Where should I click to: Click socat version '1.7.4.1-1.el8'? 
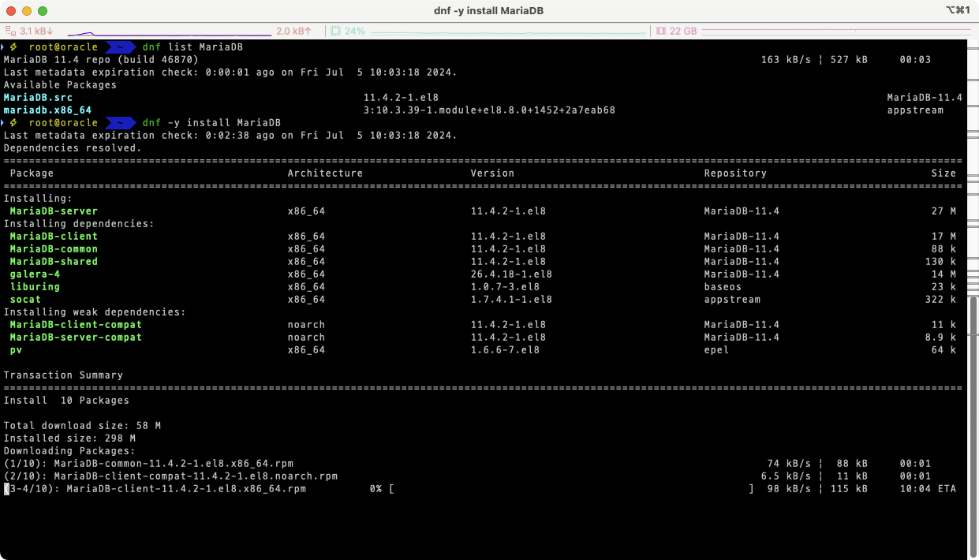(x=511, y=300)
